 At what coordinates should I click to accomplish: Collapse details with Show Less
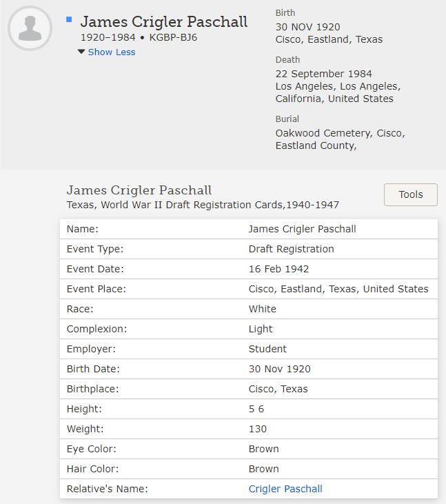(112, 52)
